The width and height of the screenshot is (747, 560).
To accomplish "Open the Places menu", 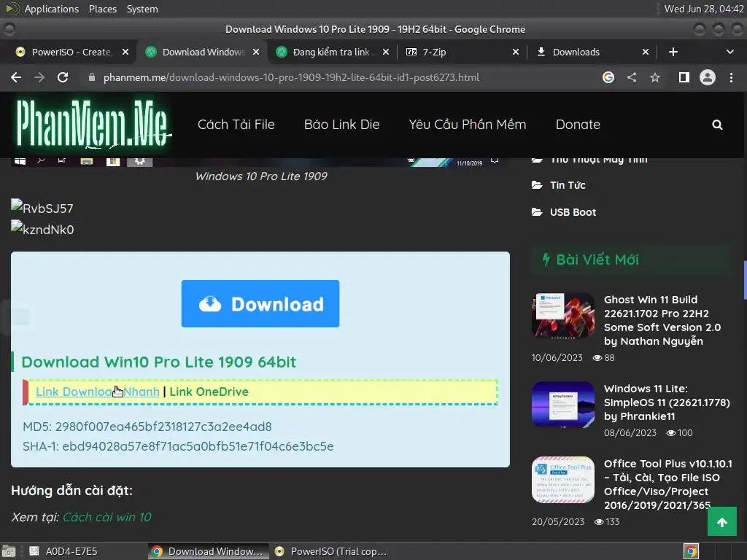I will [103, 9].
